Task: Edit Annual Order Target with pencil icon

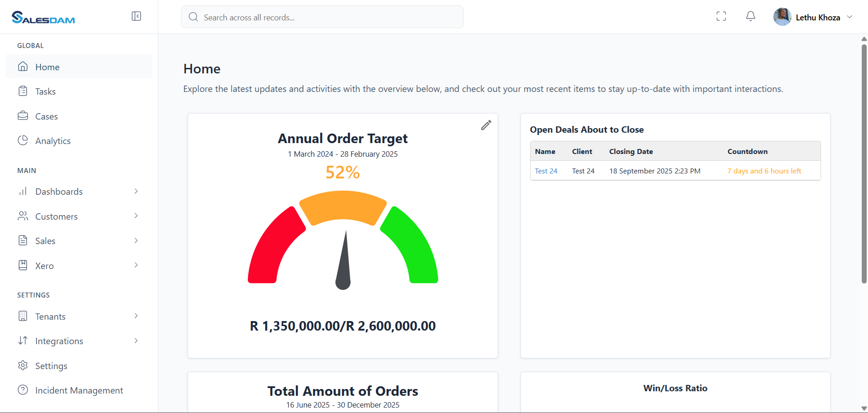Action: click(x=486, y=125)
